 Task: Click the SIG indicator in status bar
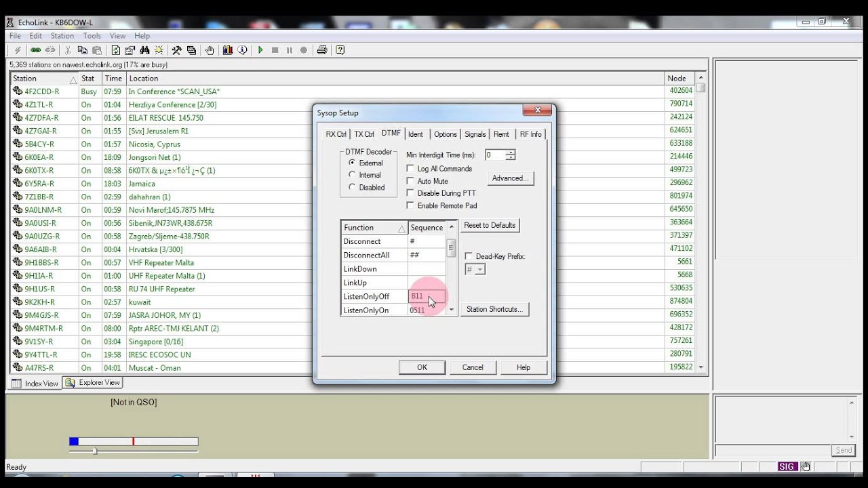click(x=787, y=466)
